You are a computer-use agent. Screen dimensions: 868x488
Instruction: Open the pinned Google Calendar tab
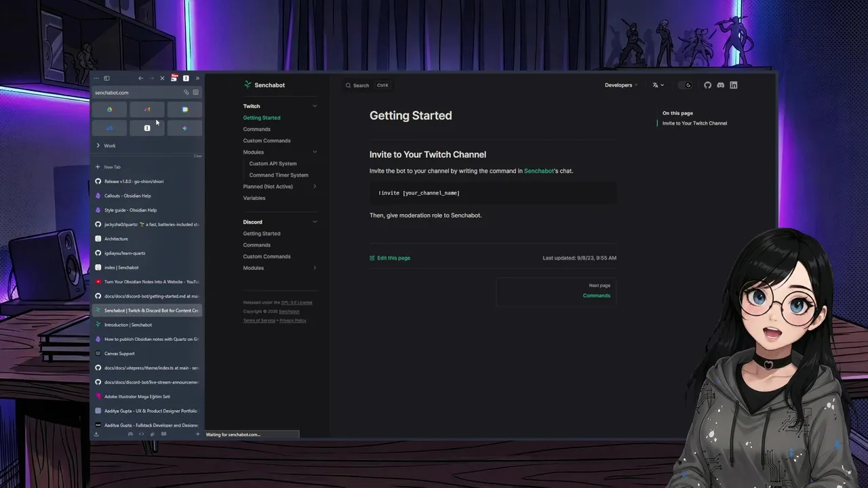184,109
